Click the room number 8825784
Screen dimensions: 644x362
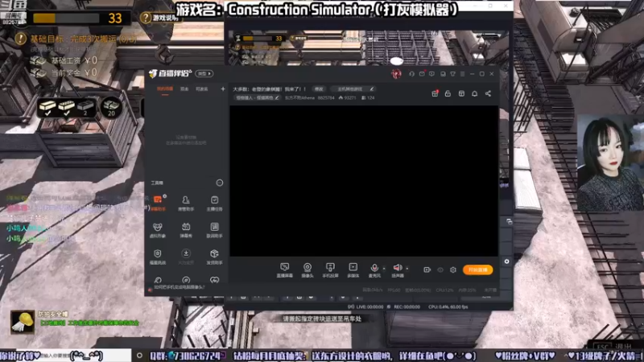[x=326, y=97]
